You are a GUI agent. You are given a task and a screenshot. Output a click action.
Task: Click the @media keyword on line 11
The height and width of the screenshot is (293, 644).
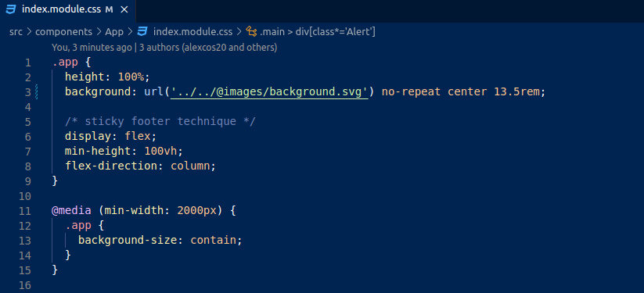click(x=71, y=211)
